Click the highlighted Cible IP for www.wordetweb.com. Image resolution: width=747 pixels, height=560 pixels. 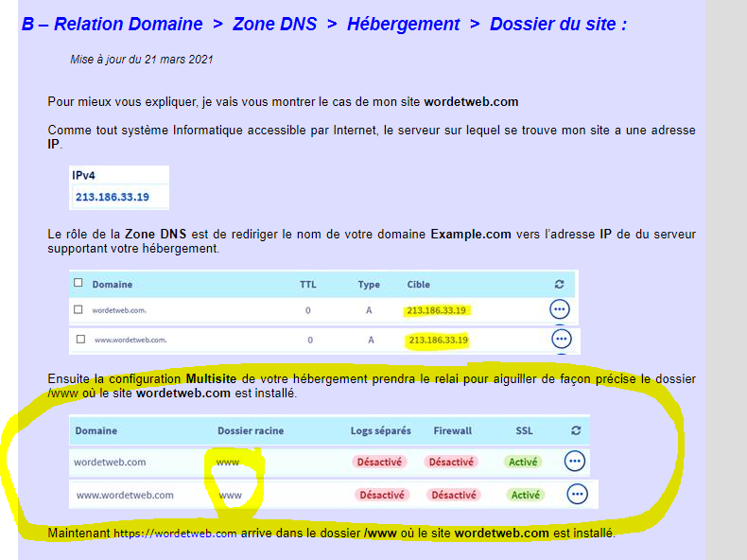tap(438, 340)
